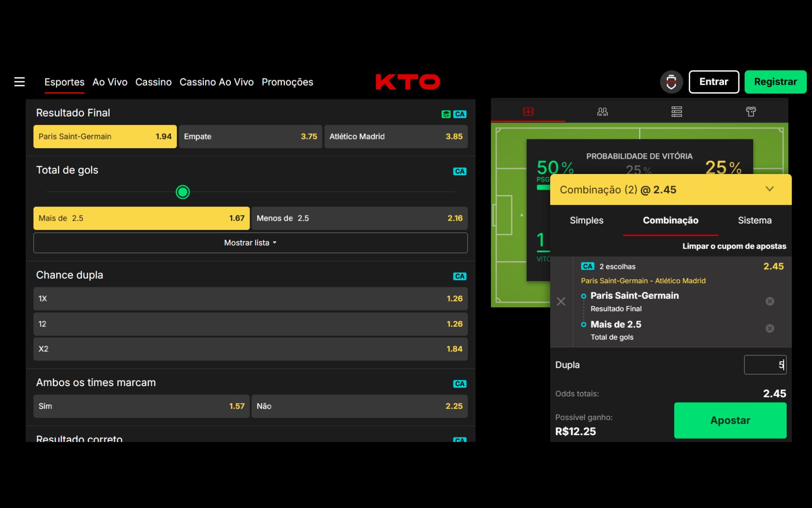The height and width of the screenshot is (508, 812).
Task: Click the round shield icon beside Entrar
Action: [x=671, y=82]
